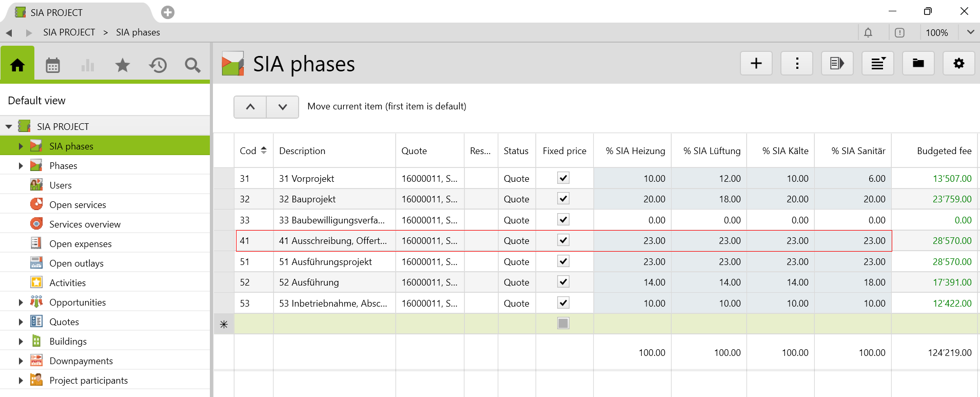Expand the Quotes tree node
The height and width of the screenshot is (397, 980).
(x=21, y=322)
